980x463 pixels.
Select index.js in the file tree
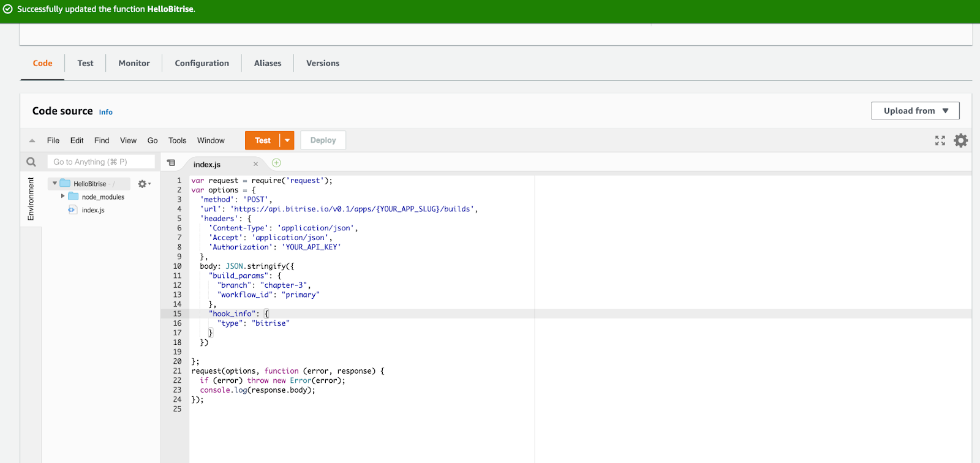(x=93, y=210)
